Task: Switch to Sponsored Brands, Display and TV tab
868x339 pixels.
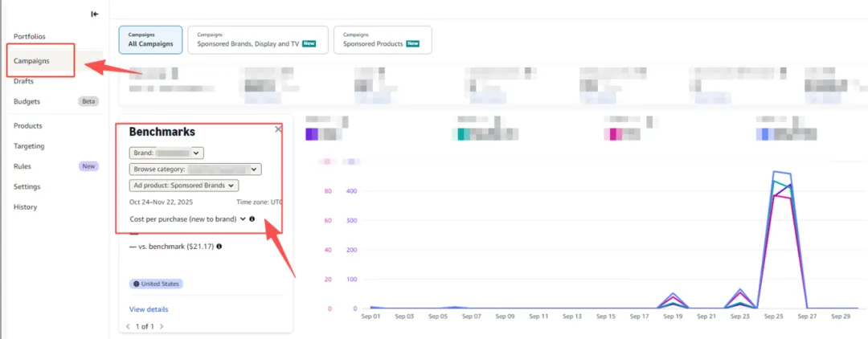Action: coord(258,40)
